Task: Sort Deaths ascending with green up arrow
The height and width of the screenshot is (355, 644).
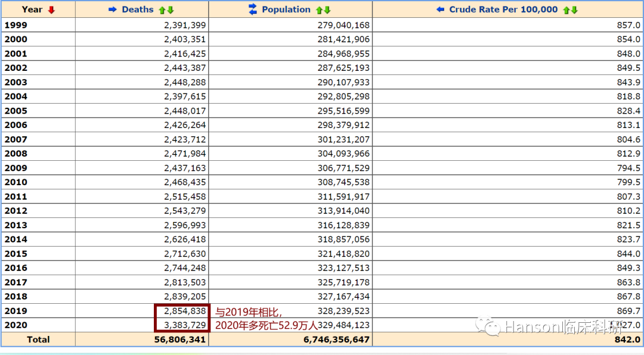Action: (162, 10)
